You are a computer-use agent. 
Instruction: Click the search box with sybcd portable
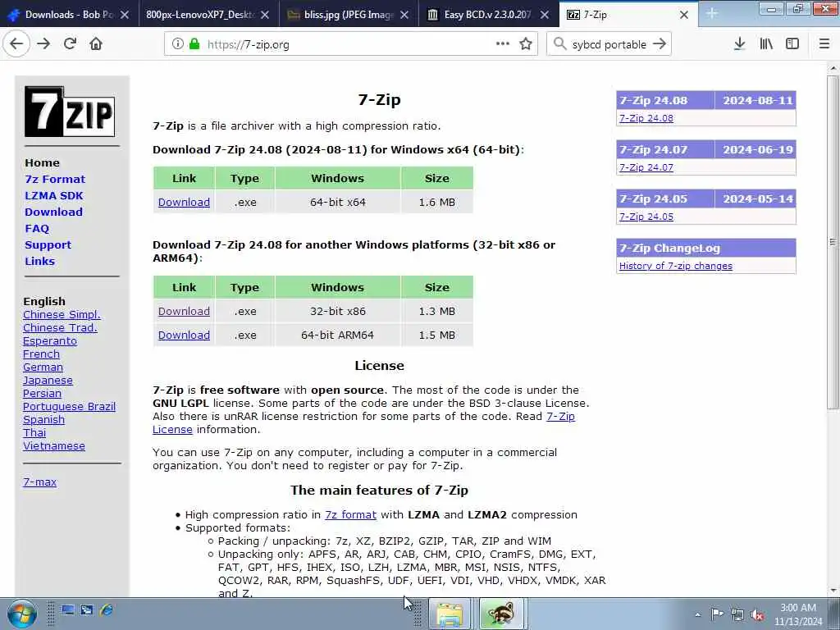(609, 44)
